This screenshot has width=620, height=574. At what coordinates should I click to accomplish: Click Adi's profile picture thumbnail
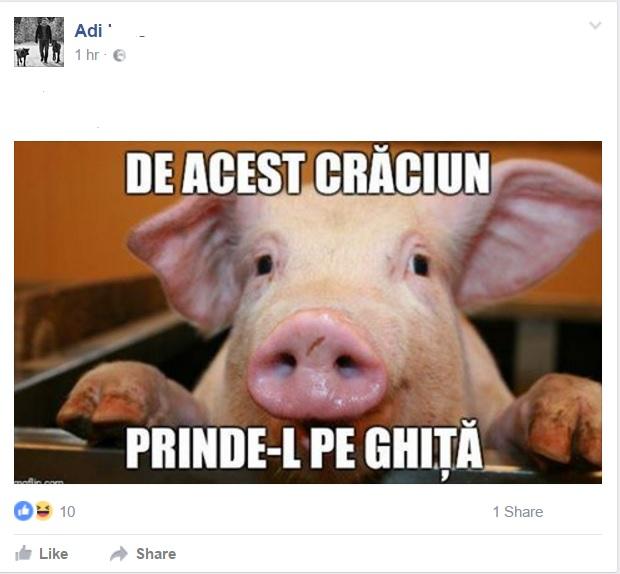(39, 42)
